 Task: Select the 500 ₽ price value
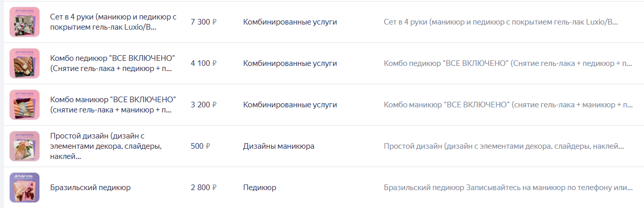click(x=201, y=146)
